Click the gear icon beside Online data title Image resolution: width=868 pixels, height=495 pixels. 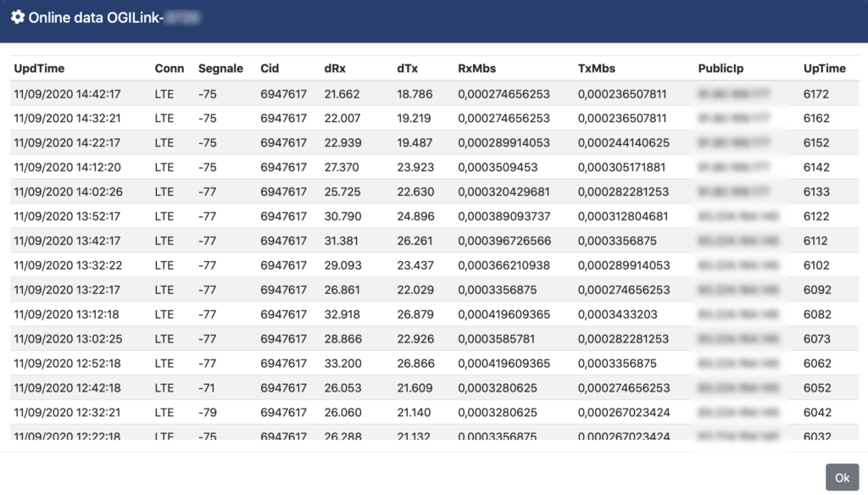(18, 17)
